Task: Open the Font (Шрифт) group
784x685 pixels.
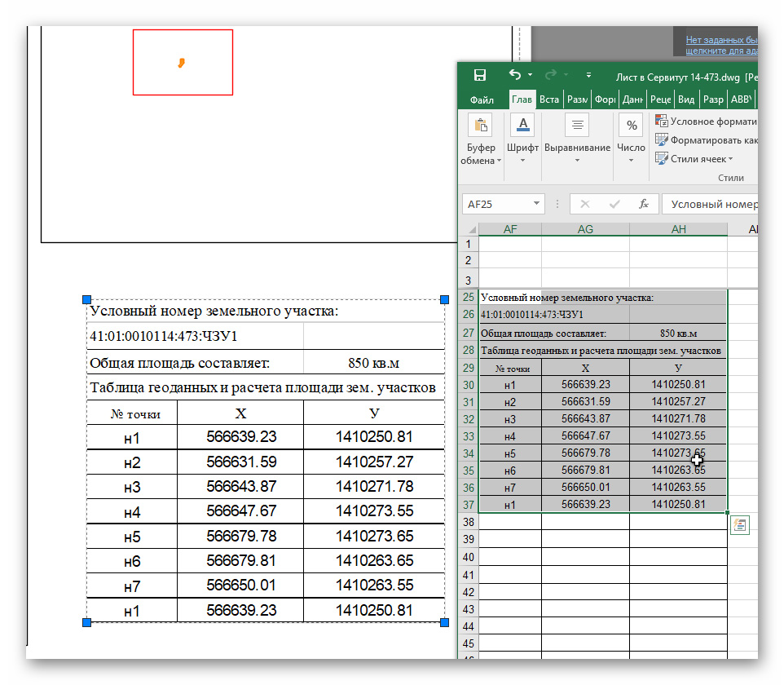Action: point(522,139)
